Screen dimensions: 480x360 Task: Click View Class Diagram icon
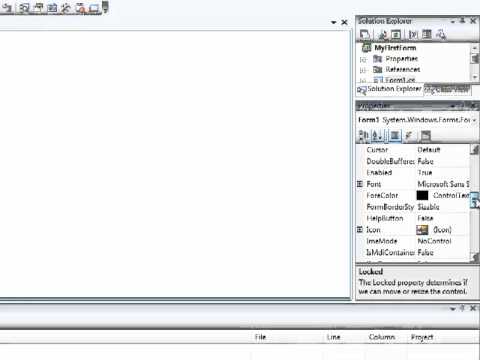[x=441, y=34]
